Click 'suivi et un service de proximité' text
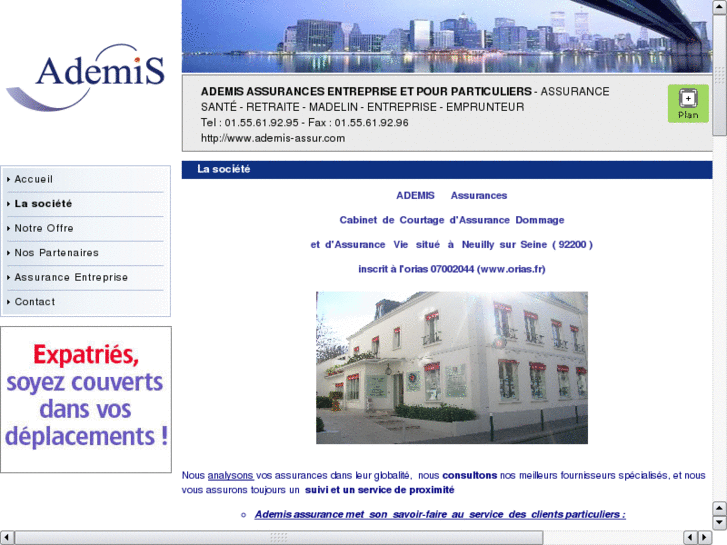This screenshot has height=545, width=727. pyautogui.click(x=380, y=490)
